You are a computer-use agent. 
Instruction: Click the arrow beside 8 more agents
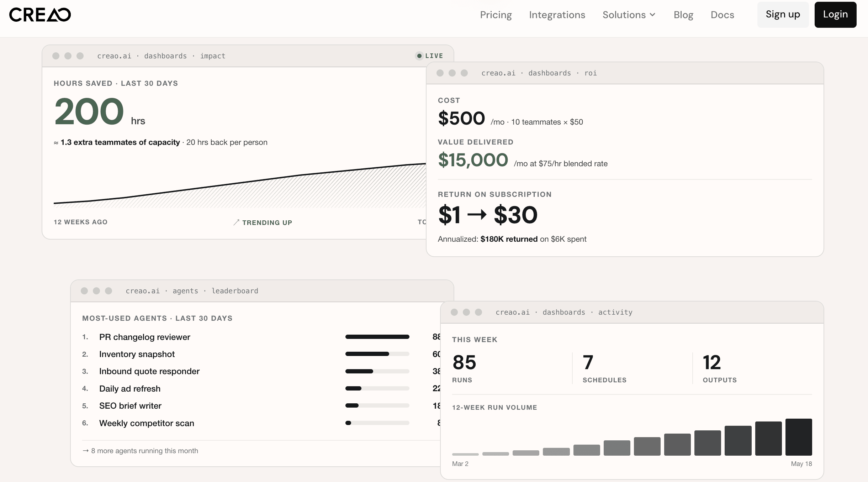click(85, 451)
